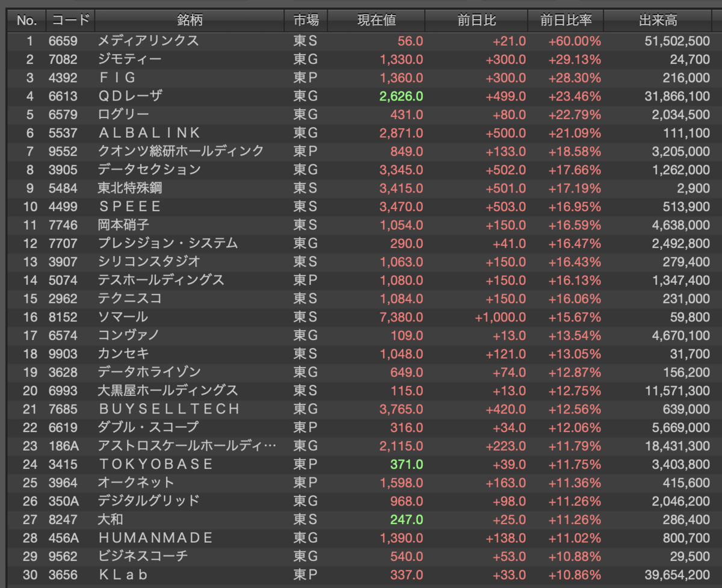Click stock code 186A

[63, 446]
